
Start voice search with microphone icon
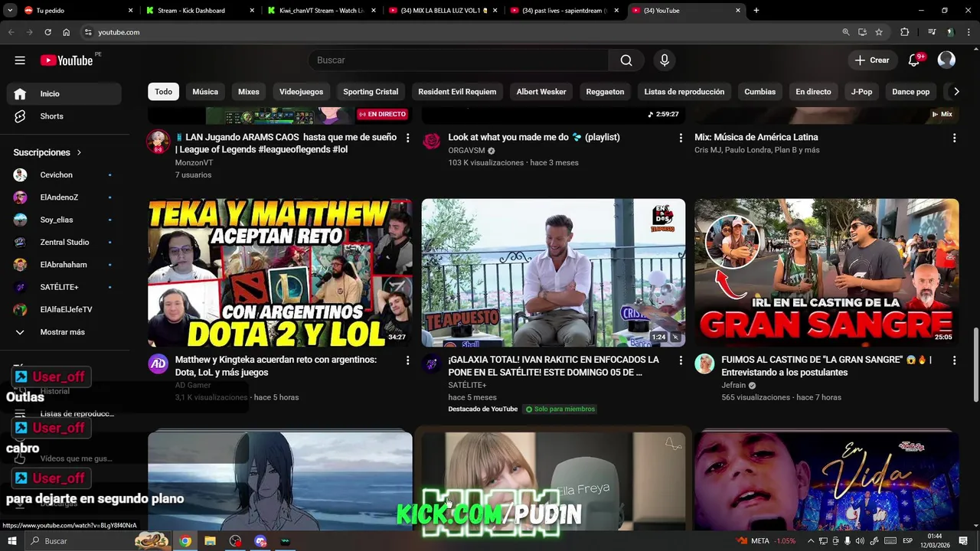point(664,60)
